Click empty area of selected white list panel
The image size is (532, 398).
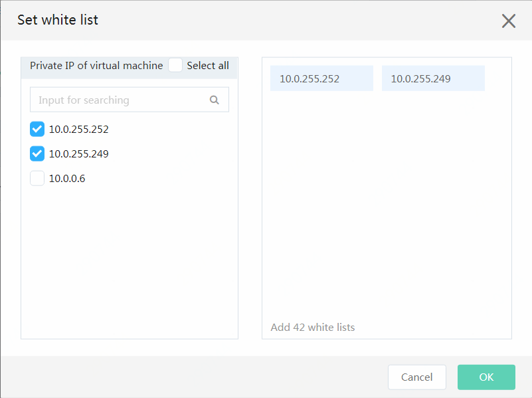(387, 203)
